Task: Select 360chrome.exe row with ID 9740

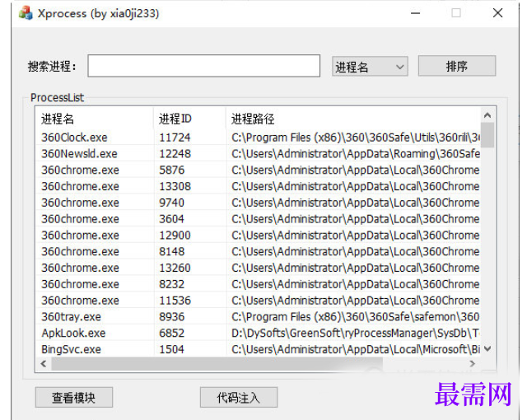Action: click(x=258, y=203)
